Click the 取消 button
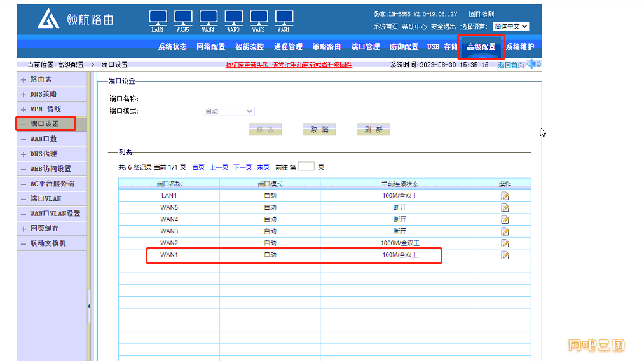 coord(319,130)
